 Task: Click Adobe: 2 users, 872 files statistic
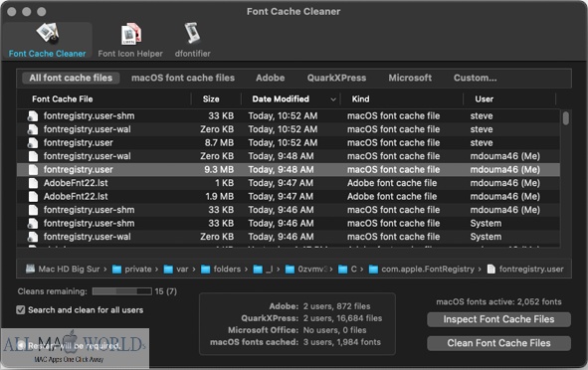pyautogui.click(x=319, y=306)
